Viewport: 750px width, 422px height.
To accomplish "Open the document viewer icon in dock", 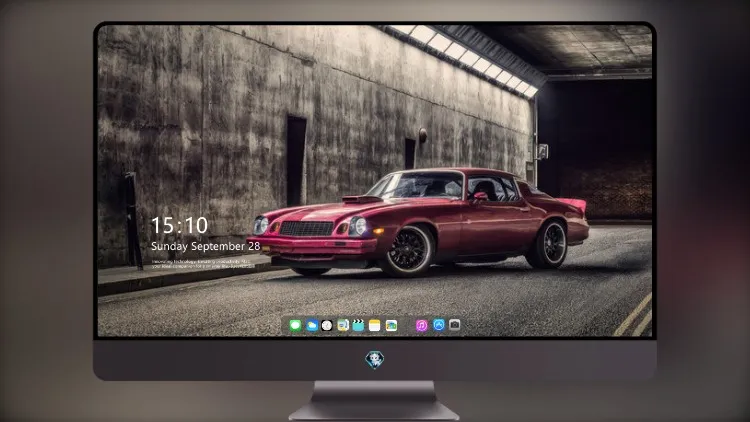I will pos(342,325).
